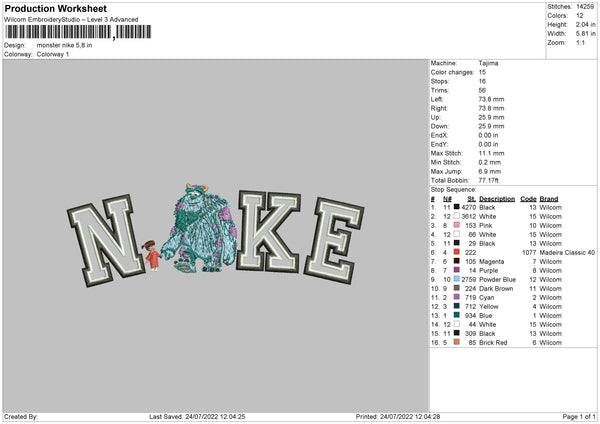Select the design name 'monster nike 5,8 in'
Screen dimensions: 600x424
pyautogui.click(x=64, y=45)
